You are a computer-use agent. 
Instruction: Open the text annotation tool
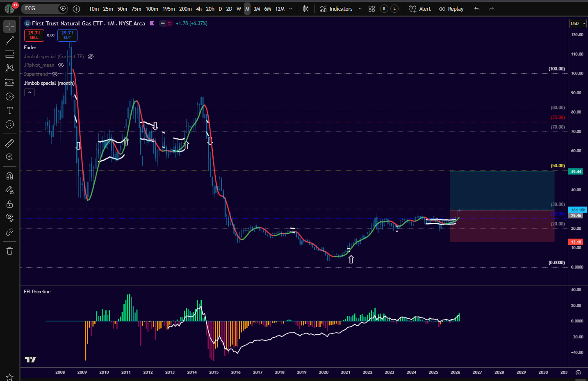(10, 111)
